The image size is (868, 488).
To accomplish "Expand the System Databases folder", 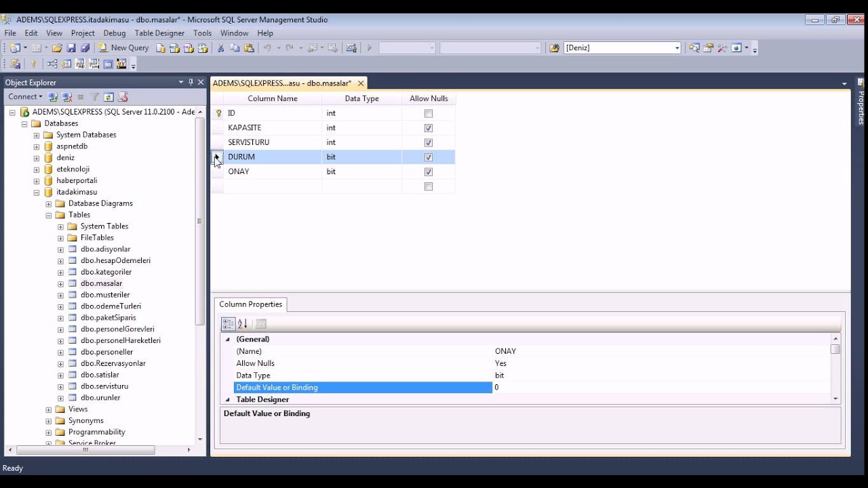I will [37, 135].
